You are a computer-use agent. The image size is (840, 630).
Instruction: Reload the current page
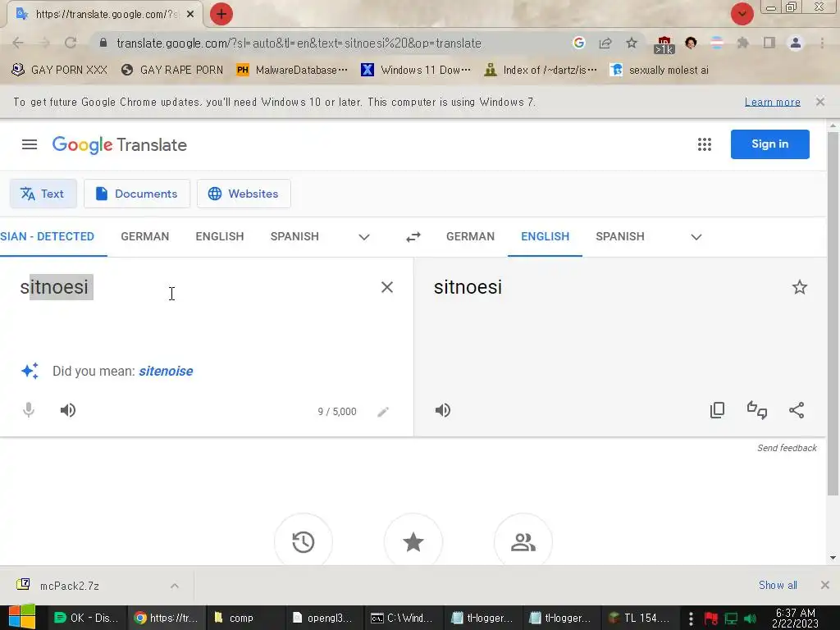coord(71,43)
